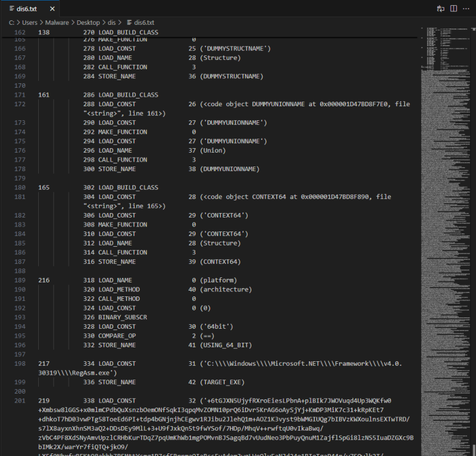Click line number 171 in the gutter
The image size is (476, 456).
click(20, 95)
